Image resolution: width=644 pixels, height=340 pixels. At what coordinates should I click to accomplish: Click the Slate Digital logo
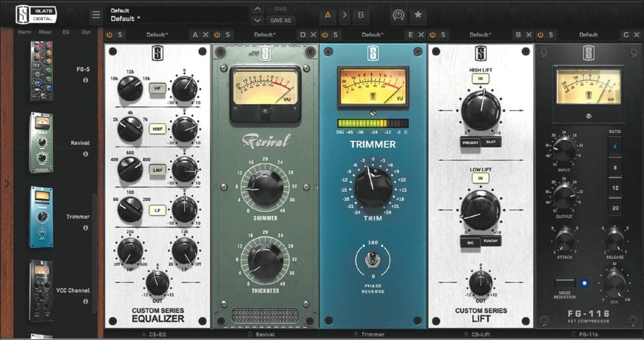pyautogui.click(x=36, y=14)
